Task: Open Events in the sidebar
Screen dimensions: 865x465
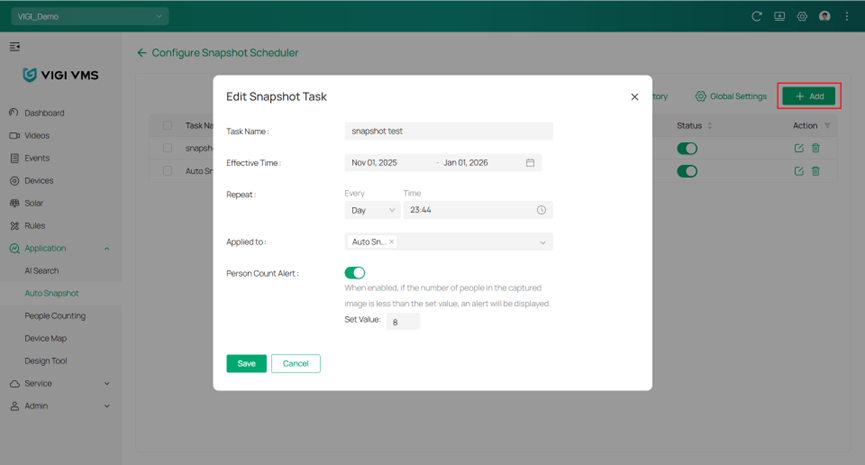Action: point(36,158)
